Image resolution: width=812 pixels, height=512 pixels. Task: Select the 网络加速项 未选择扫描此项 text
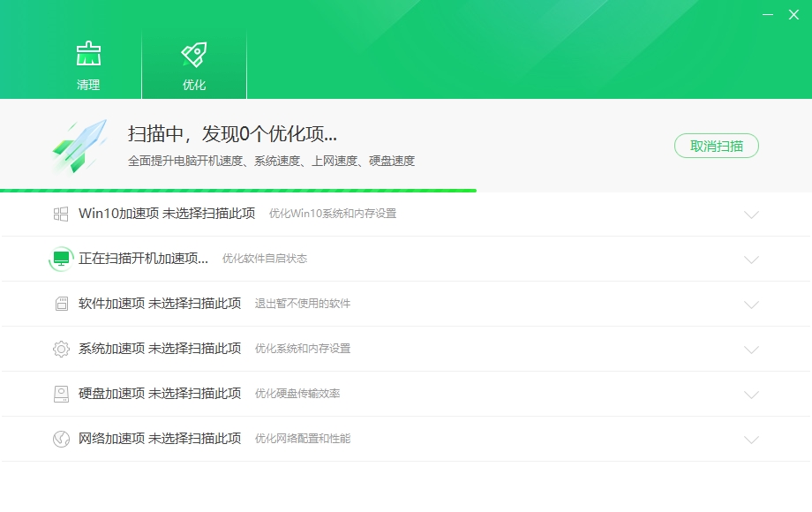tap(160, 439)
